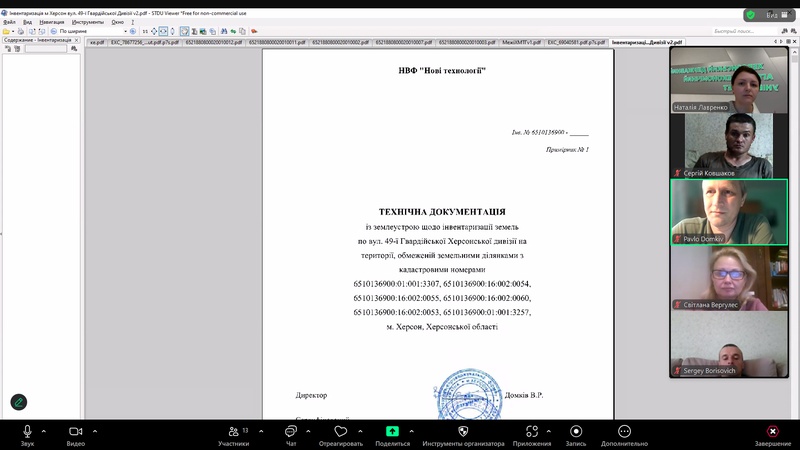Expand the chevron next to Отреагировать
The image size is (800, 450).
click(x=360, y=431)
